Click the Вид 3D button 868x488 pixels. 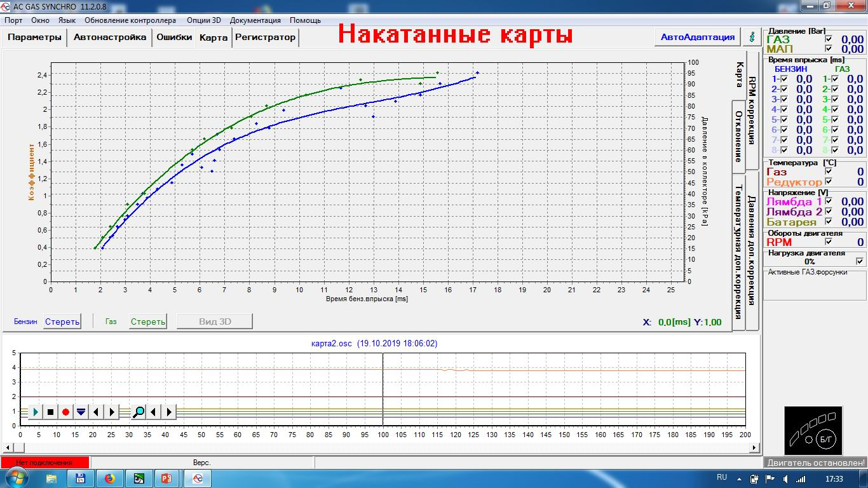pos(215,322)
